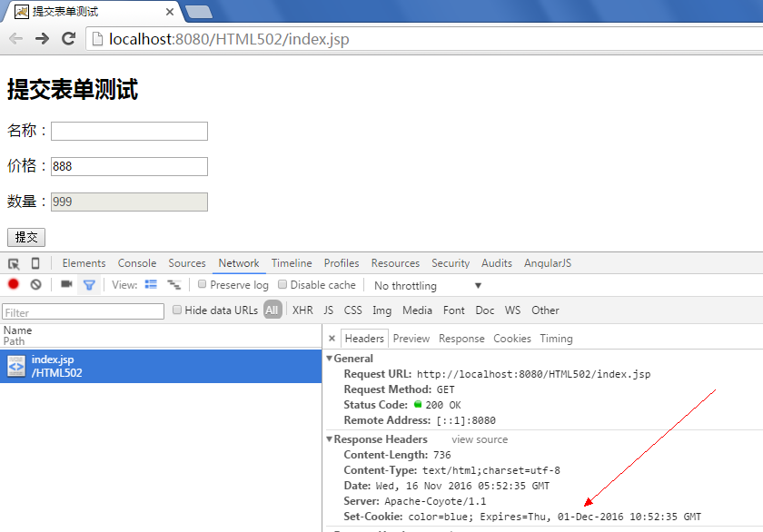This screenshot has height=532, width=763.
Task: Click the view source link
Action: point(480,439)
